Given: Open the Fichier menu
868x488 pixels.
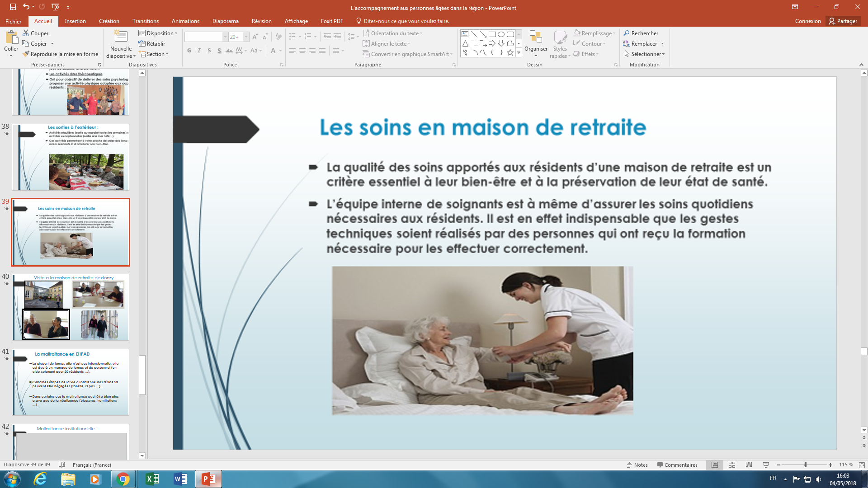Looking at the screenshot, I should 14,21.
